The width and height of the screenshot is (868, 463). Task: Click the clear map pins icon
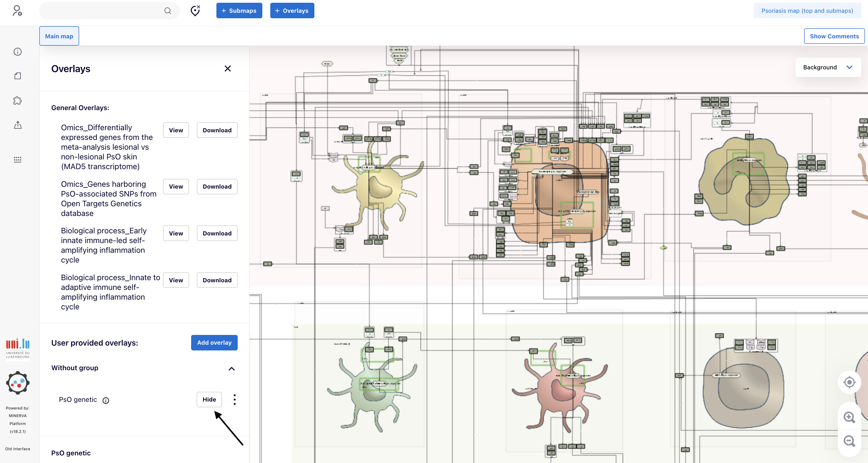pos(195,11)
